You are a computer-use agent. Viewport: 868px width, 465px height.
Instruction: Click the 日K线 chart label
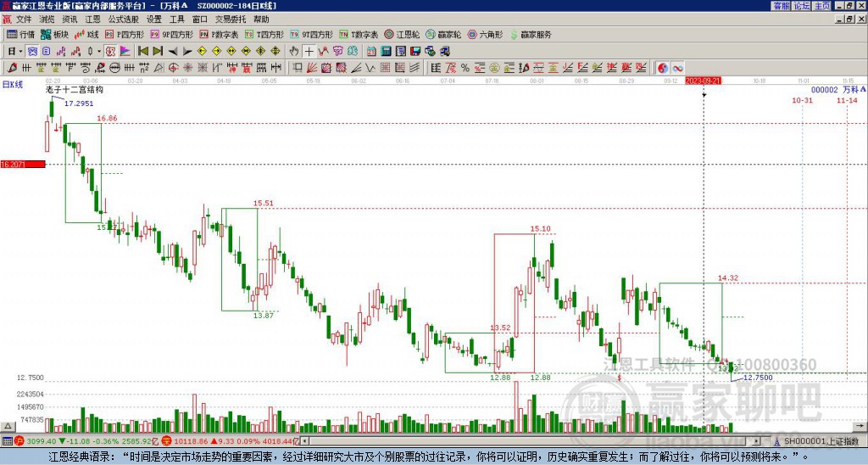pos(12,85)
